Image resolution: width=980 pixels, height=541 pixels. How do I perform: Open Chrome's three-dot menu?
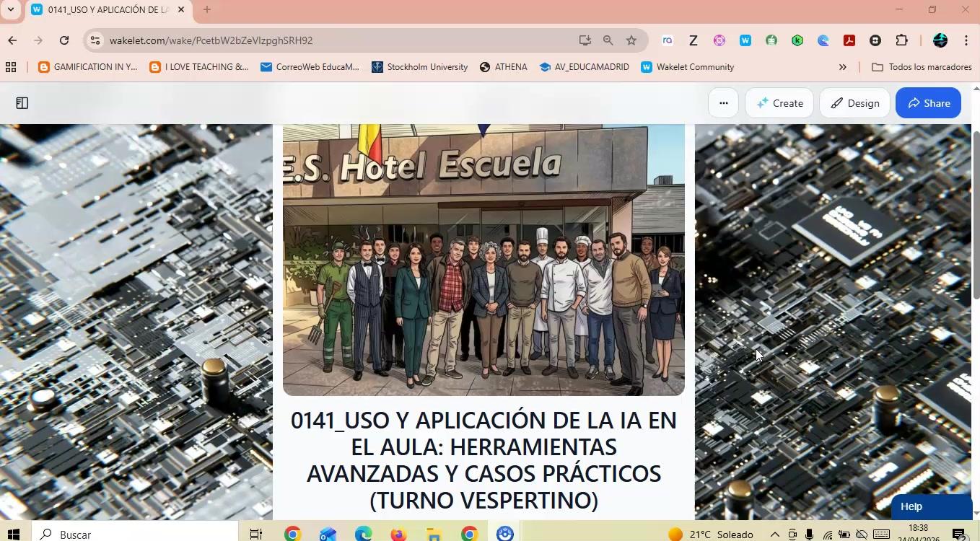pyautogui.click(x=966, y=40)
